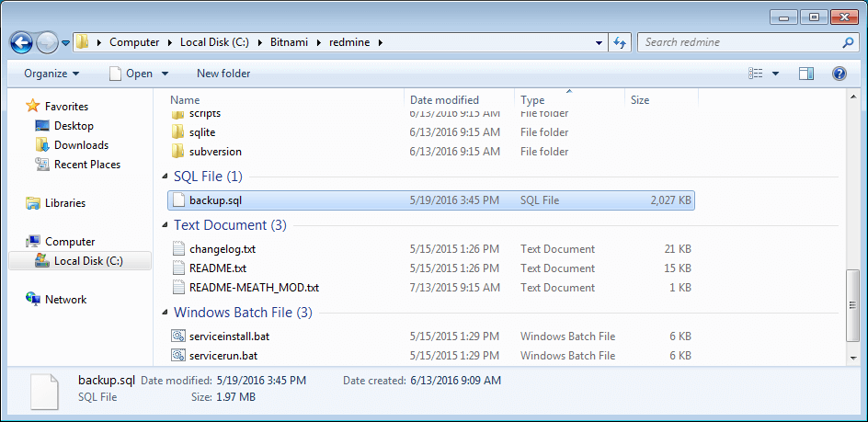Open the Organize menu
The width and height of the screenshot is (868, 422).
tap(51, 74)
